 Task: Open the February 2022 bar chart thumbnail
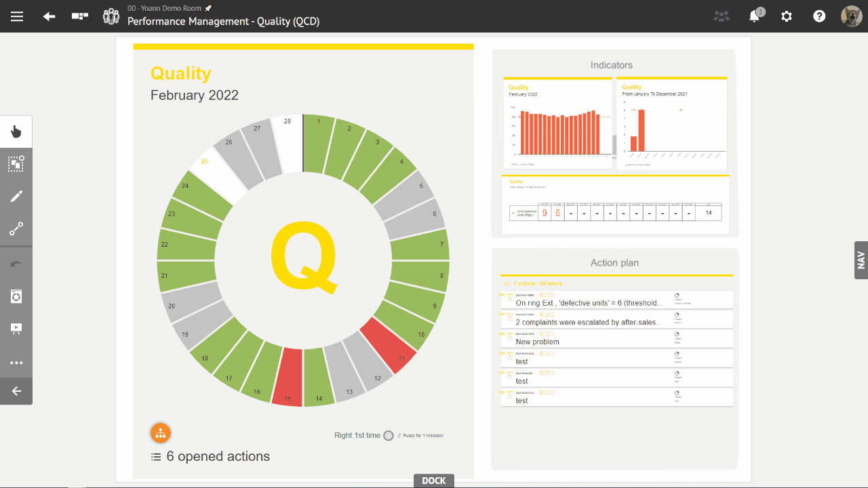(x=558, y=123)
